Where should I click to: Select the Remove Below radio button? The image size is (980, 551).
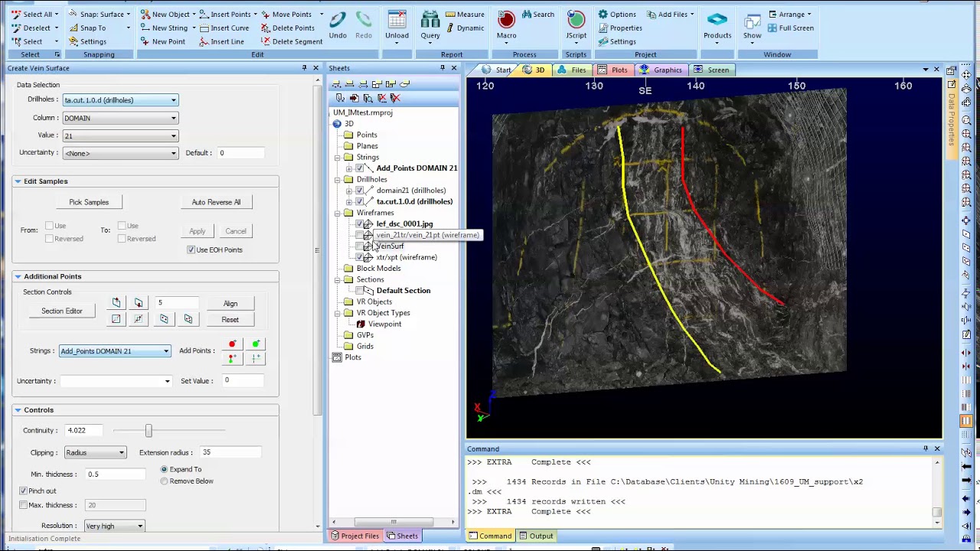(x=164, y=481)
